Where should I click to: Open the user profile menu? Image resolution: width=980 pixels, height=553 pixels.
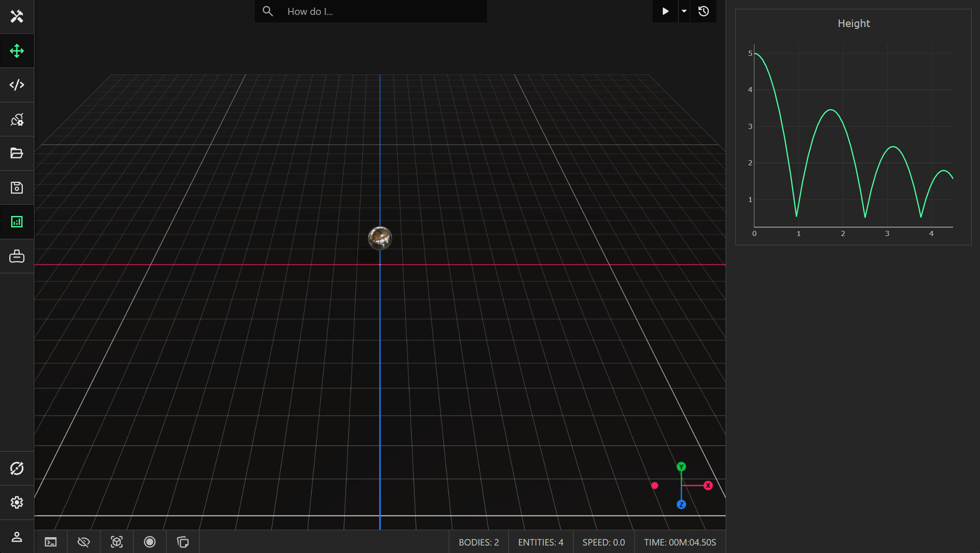pyautogui.click(x=17, y=536)
